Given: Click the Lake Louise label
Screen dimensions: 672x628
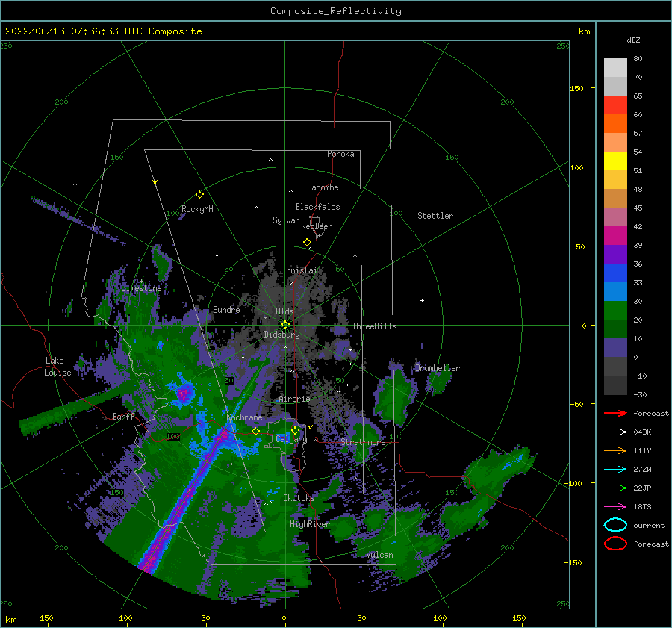Looking at the screenshot, I should click(x=57, y=367).
